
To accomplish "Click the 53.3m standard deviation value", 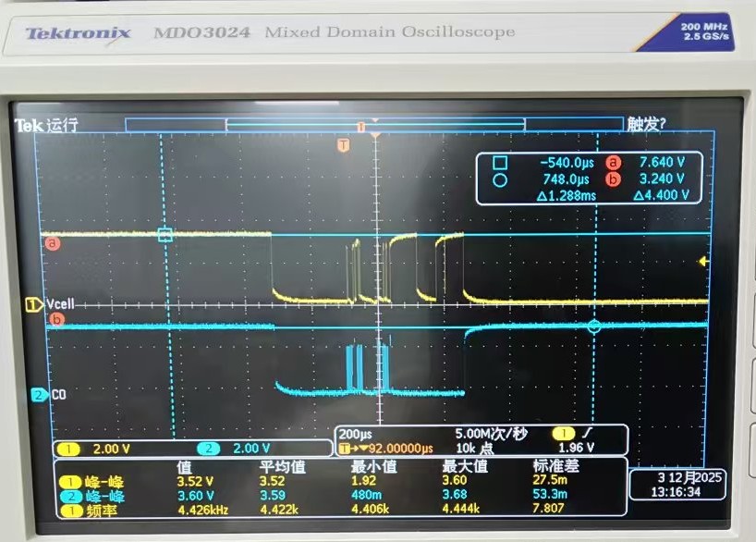I will tap(550, 494).
